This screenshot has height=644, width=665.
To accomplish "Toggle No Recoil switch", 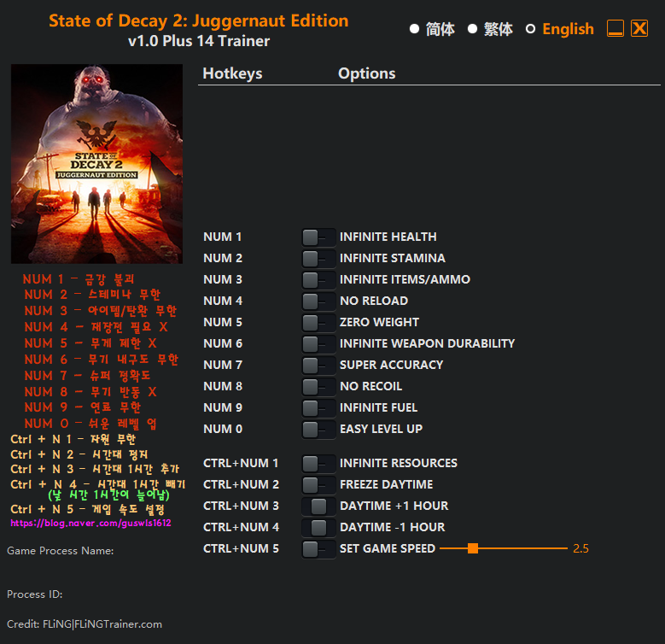I will pyautogui.click(x=318, y=386).
